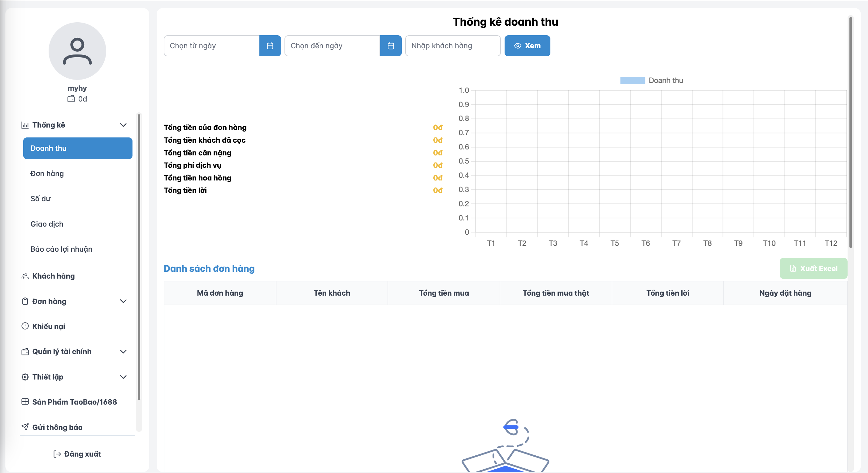Click the Gửi thông báo paper-plane icon
The image size is (868, 473).
point(25,427)
